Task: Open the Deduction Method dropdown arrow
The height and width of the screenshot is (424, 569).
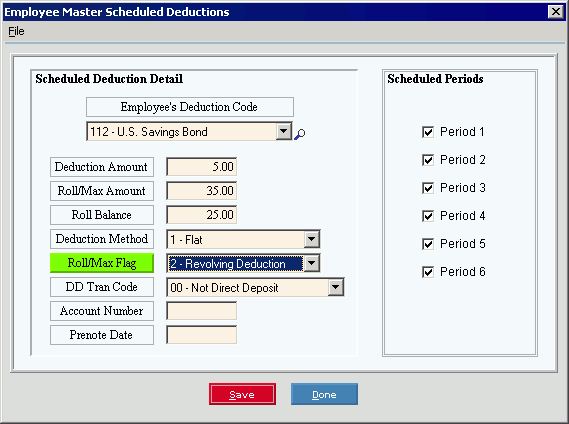Action: click(312, 239)
